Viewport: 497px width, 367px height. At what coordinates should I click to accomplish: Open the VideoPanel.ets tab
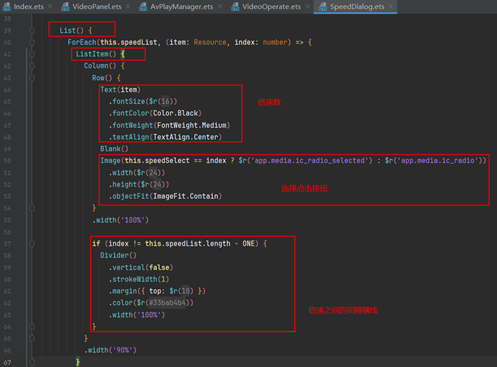point(97,6)
